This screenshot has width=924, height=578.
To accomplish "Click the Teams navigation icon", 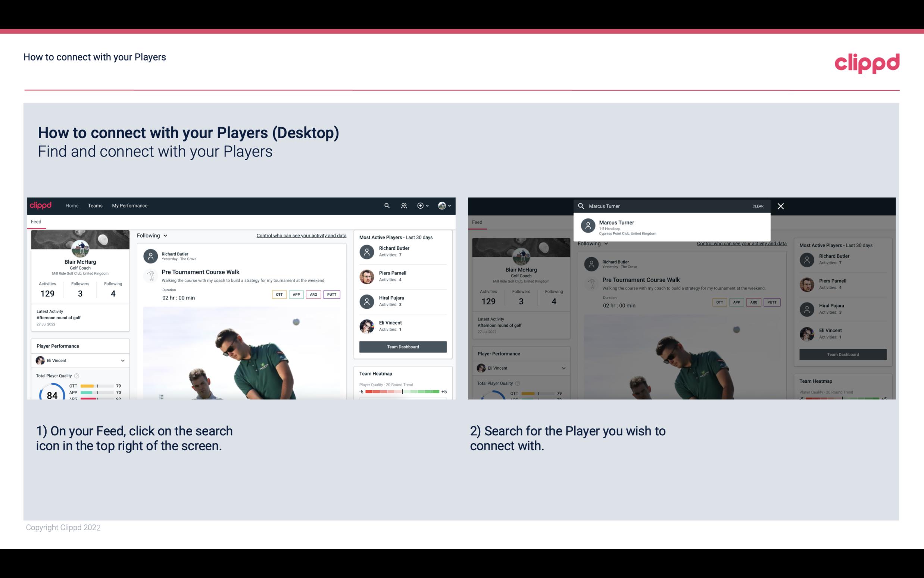I will (x=96, y=205).
